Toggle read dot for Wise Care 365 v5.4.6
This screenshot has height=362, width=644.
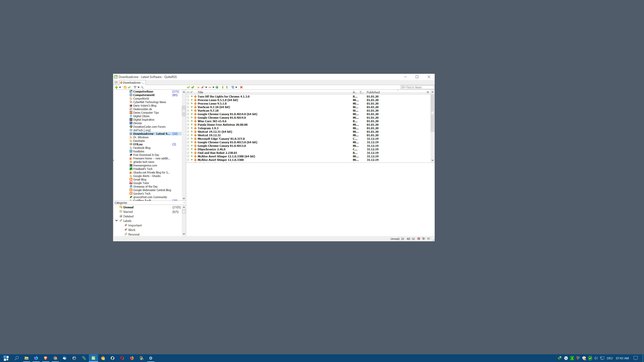192,121
